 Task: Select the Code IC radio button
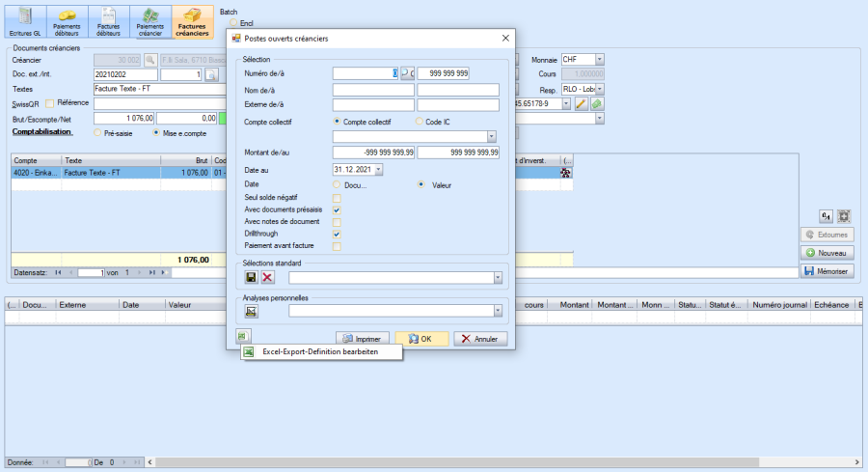click(420, 122)
